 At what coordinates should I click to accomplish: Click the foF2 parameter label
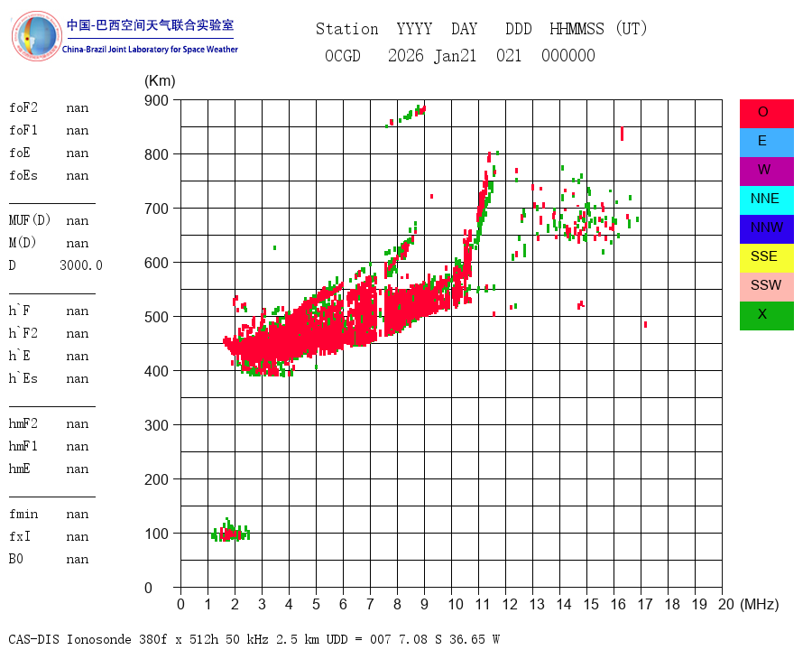click(23, 107)
